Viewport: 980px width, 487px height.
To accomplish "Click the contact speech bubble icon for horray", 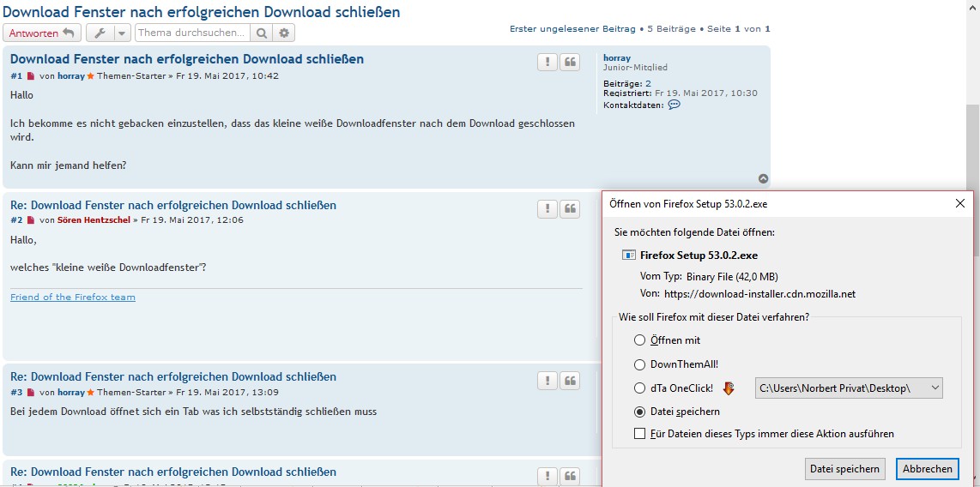I will coord(674,105).
